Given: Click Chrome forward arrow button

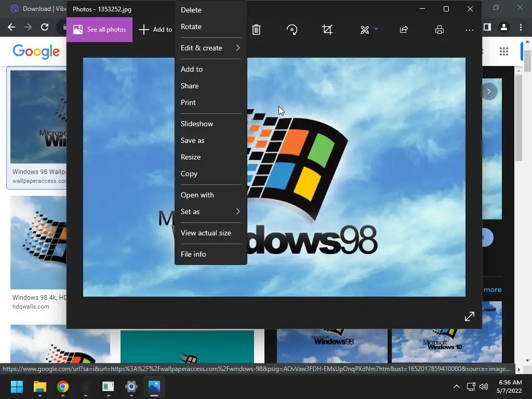Looking at the screenshot, I should pyautogui.click(x=28, y=27).
